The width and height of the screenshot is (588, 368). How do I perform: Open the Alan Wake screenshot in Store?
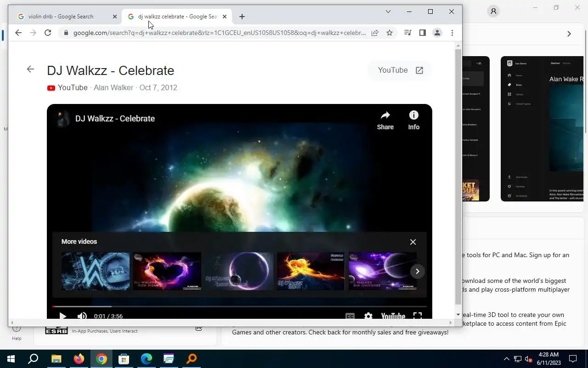point(542,129)
